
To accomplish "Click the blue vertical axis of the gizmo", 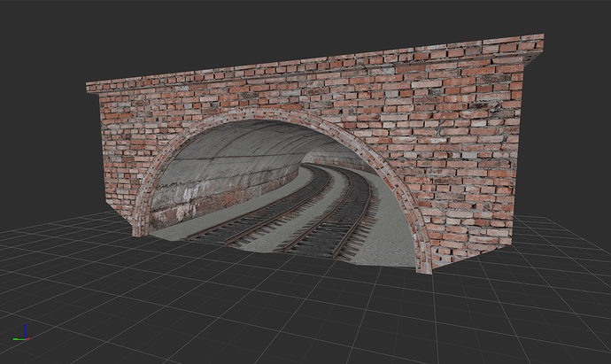I will tap(26, 329).
